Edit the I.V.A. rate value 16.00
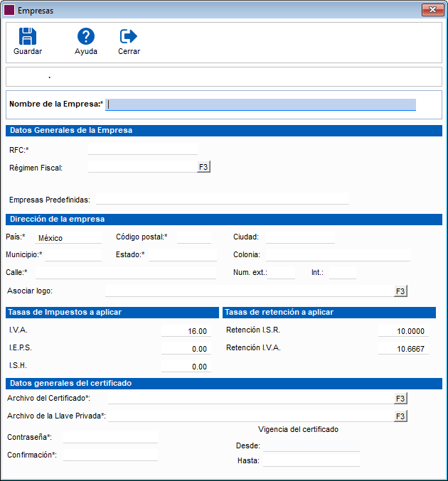The image size is (448, 481). coord(186,331)
